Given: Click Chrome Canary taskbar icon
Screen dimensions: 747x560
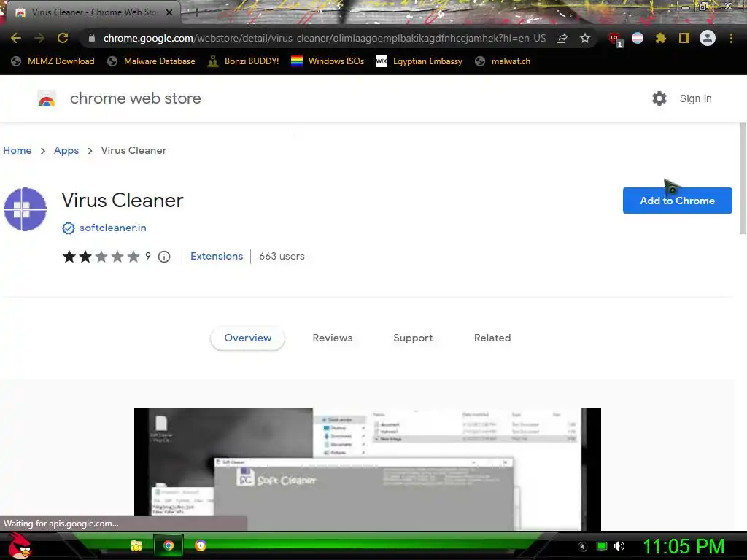Looking at the screenshot, I should (x=201, y=545).
